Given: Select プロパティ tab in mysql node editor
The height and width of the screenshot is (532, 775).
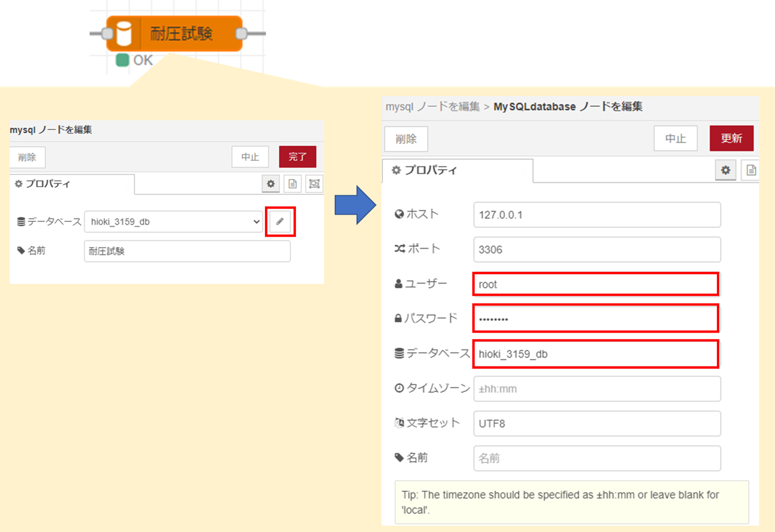Looking at the screenshot, I should click(72, 184).
